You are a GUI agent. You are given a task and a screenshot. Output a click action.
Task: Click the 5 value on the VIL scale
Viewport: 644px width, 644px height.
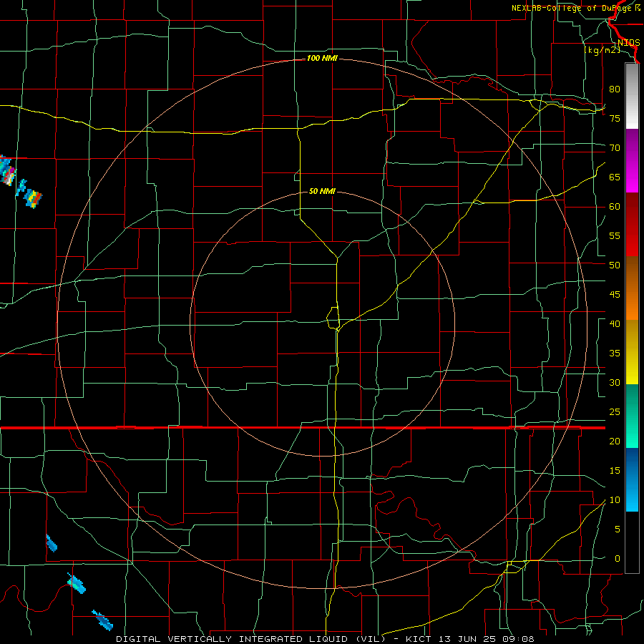[x=618, y=530]
